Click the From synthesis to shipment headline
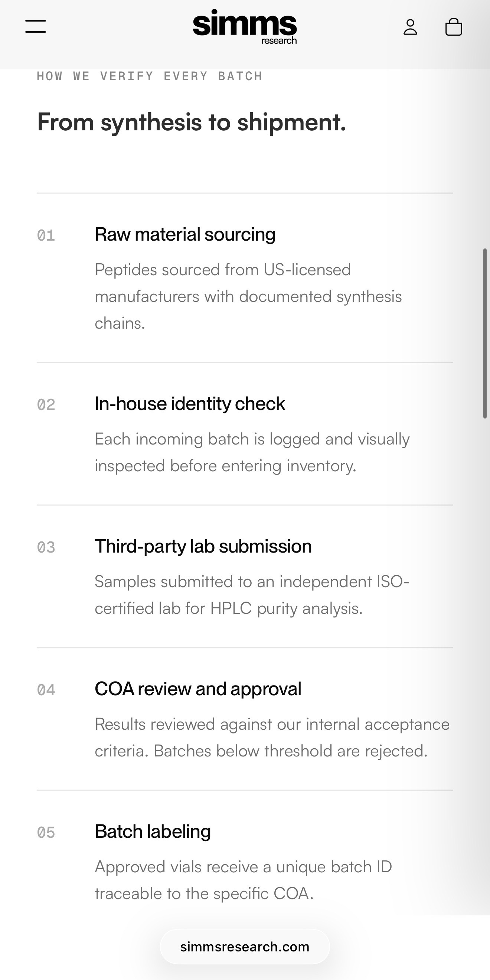This screenshot has width=490, height=980. click(x=192, y=123)
